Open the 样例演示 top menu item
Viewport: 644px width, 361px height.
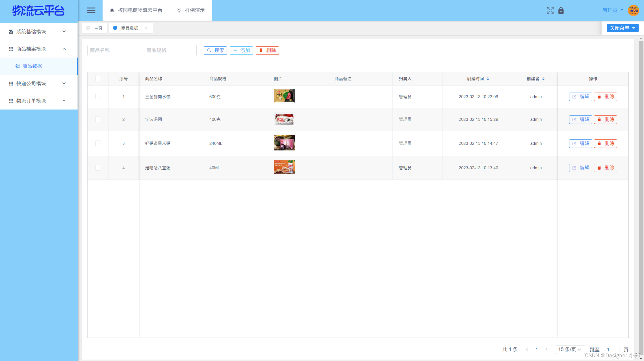click(191, 10)
